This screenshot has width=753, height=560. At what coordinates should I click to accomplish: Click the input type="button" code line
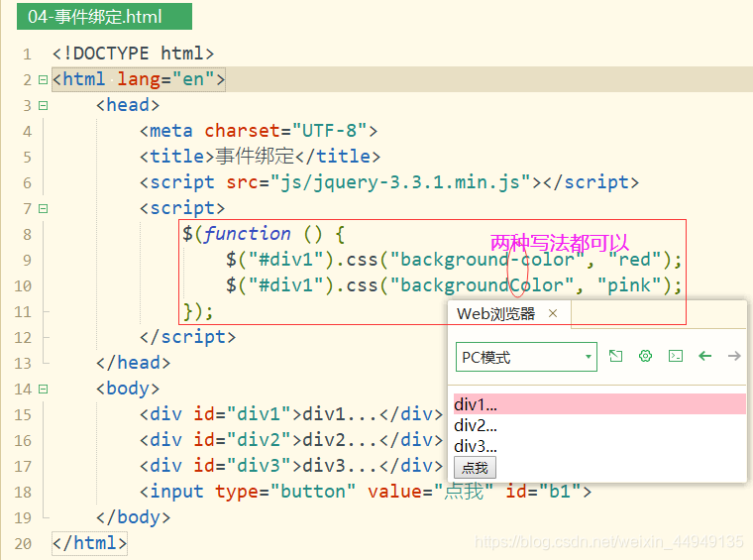click(x=366, y=492)
